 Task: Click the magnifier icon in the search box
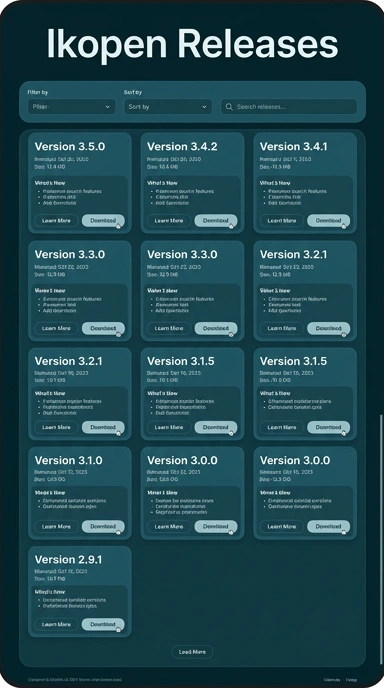(x=229, y=107)
